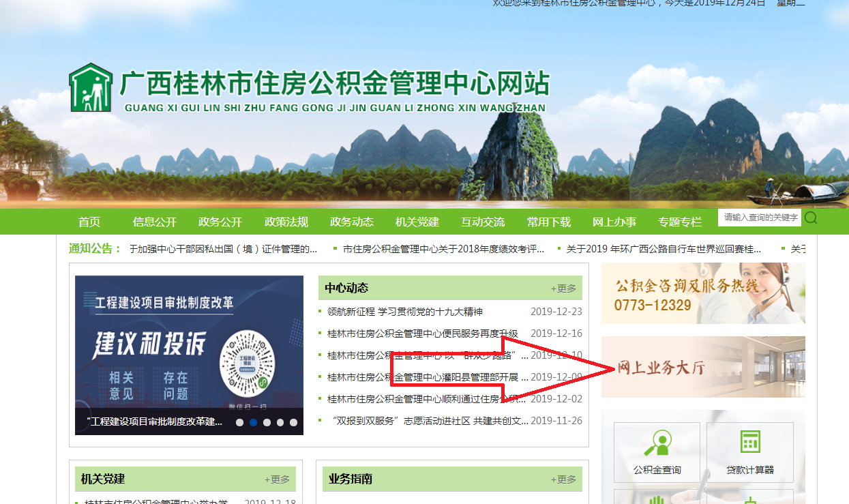Image resolution: width=849 pixels, height=504 pixels.
Task: Open the 贷款计算器 calculator icon
Action: pyautogui.click(x=749, y=451)
